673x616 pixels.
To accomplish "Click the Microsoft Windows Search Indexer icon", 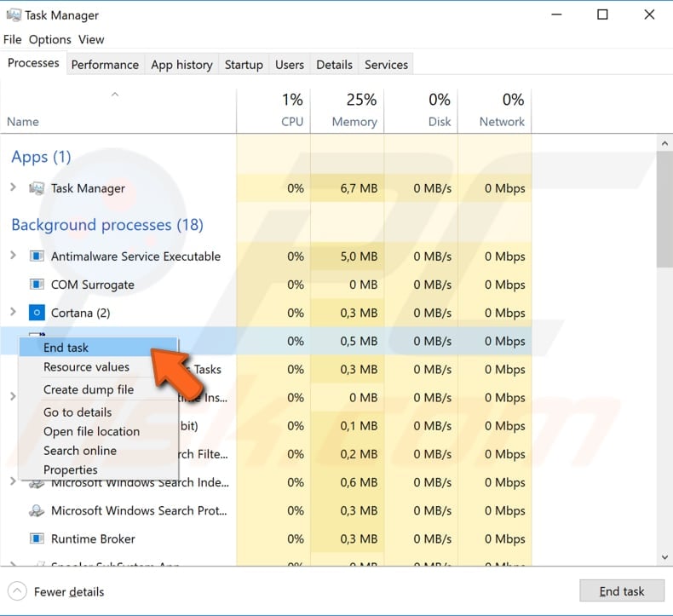I will pyautogui.click(x=37, y=483).
